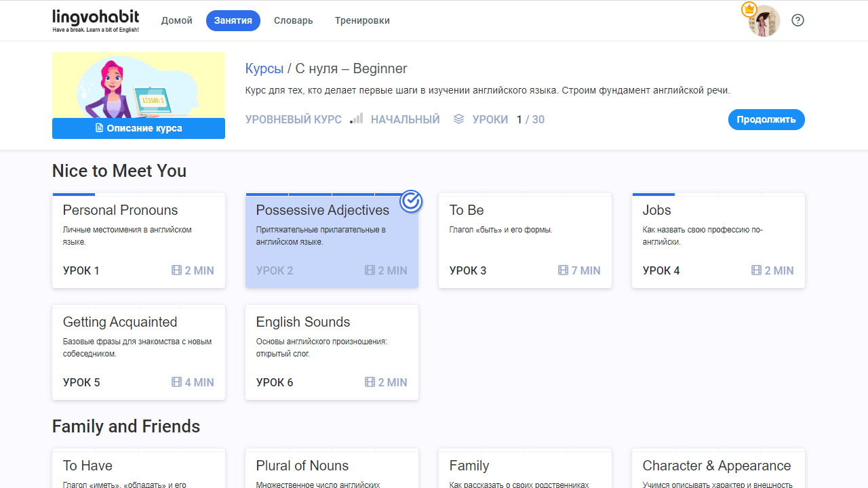The height and width of the screenshot is (488, 868).
Task: Open the Possessive Adjectives lesson title
Action: point(323,210)
